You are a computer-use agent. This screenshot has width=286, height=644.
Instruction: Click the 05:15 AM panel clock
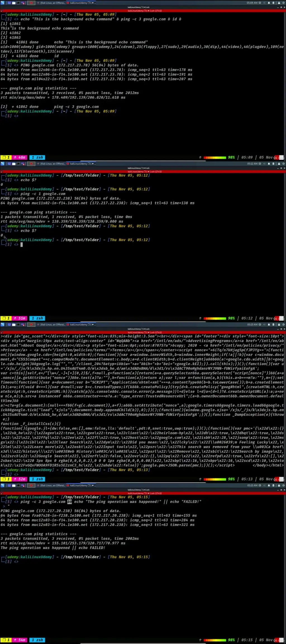(x=252, y=485)
